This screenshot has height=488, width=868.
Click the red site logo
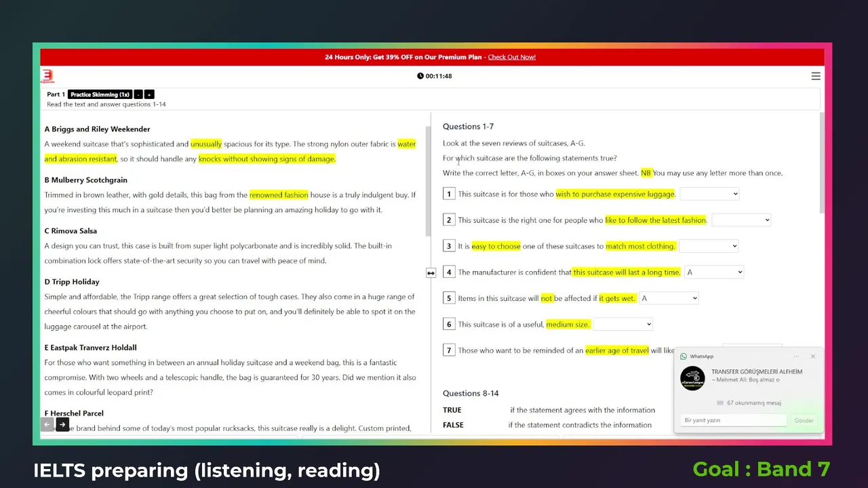(47, 76)
